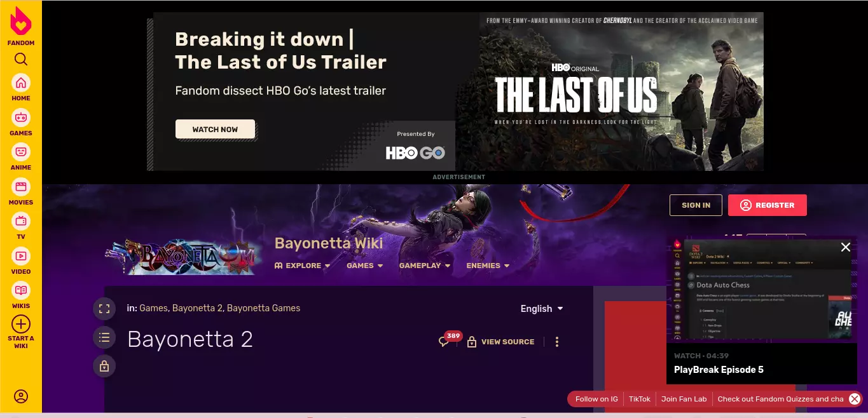Open the user profile icon in sidebar
Image resolution: width=868 pixels, height=418 pixels.
pos(21,396)
